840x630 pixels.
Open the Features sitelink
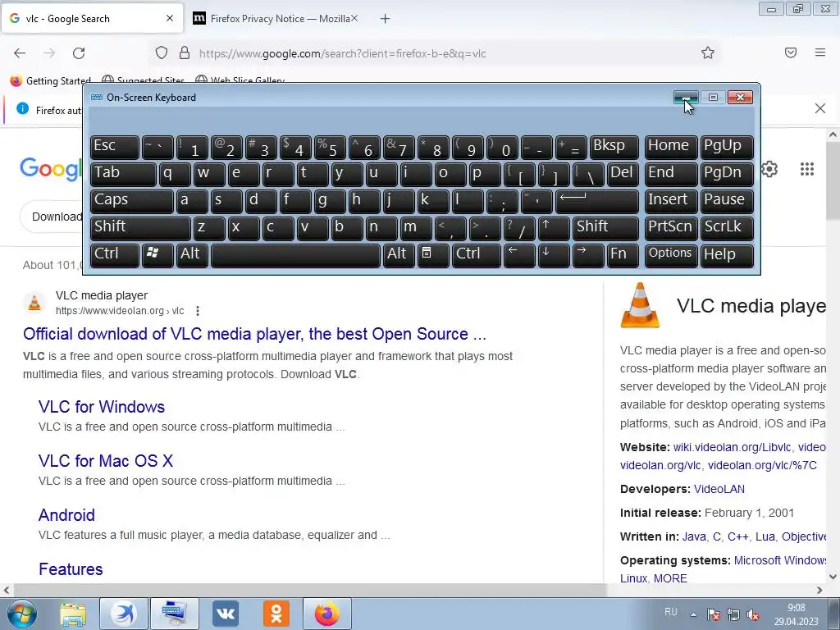tap(71, 569)
